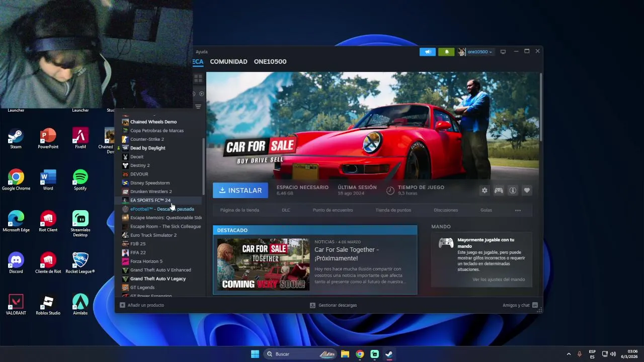Image resolution: width=644 pixels, height=362 pixels.
Task: Go to Punto de encuentro
Action: click(333, 210)
